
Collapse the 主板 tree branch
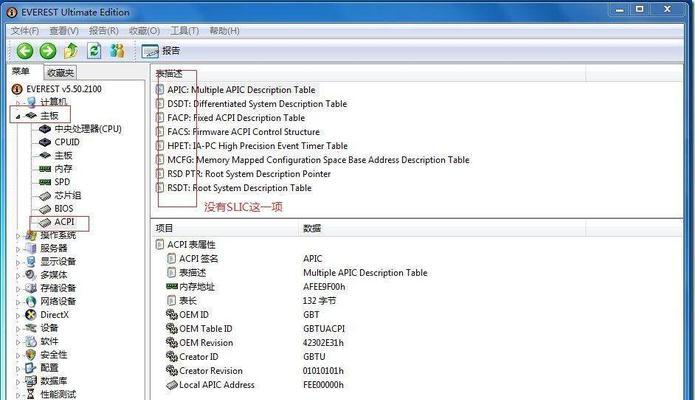click(18, 116)
